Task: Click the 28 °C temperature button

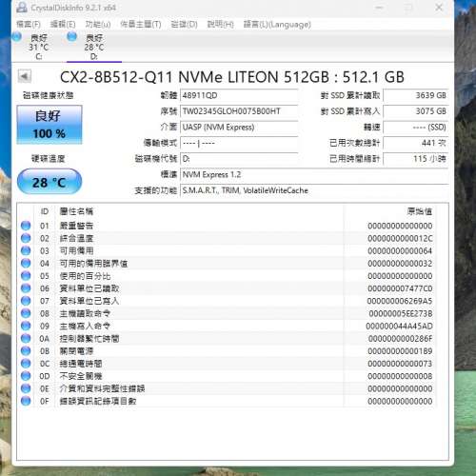Action: tap(50, 182)
